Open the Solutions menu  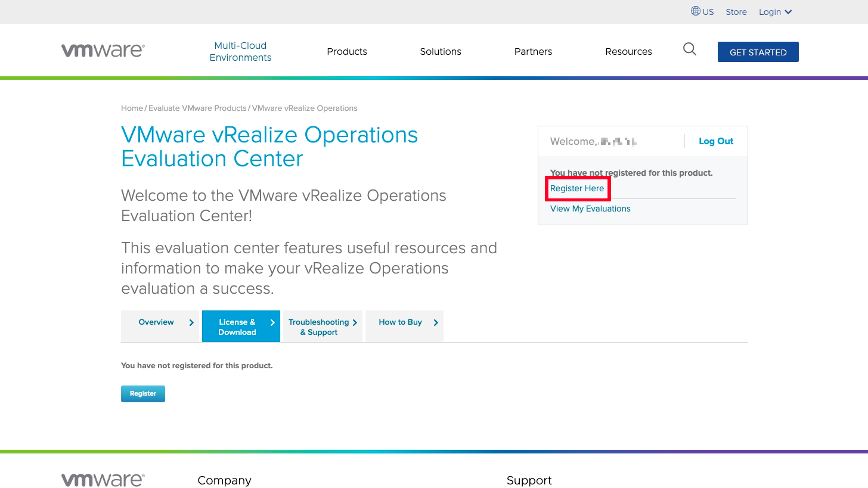(441, 52)
